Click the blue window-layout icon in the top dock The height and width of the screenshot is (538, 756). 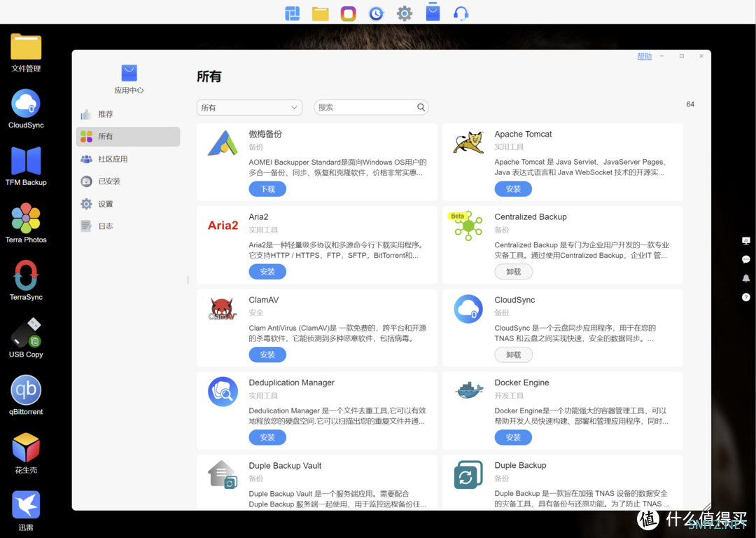click(292, 13)
